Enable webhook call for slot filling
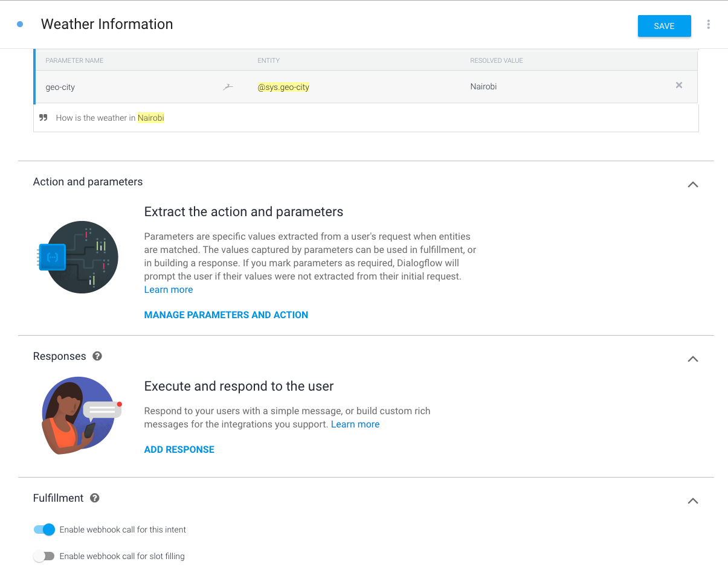Image resolution: width=728 pixels, height=579 pixels. (44, 556)
